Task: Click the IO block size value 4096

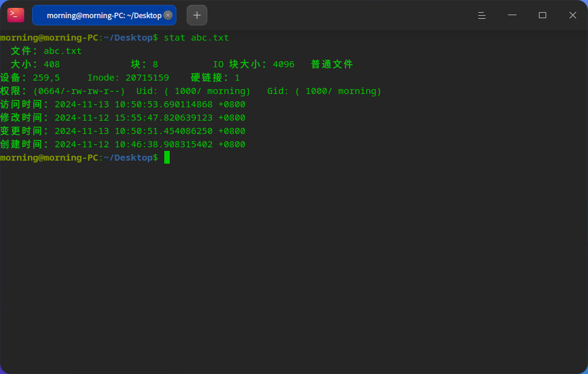Action: click(x=284, y=64)
